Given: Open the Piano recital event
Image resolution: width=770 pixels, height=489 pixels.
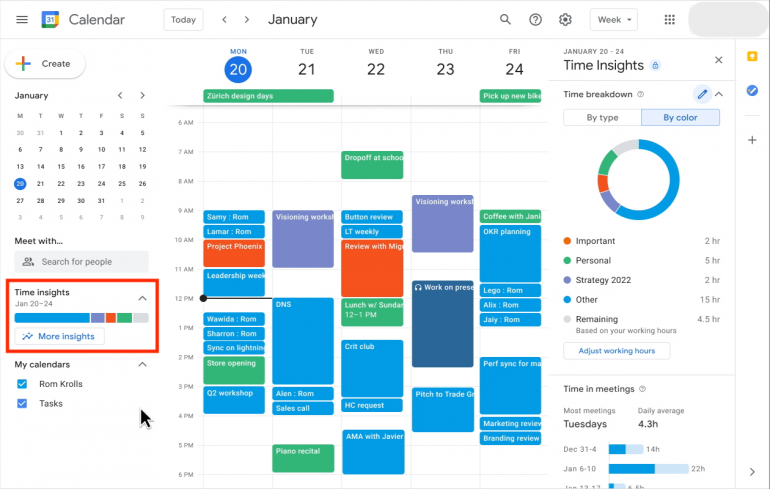Looking at the screenshot, I should tap(303, 459).
